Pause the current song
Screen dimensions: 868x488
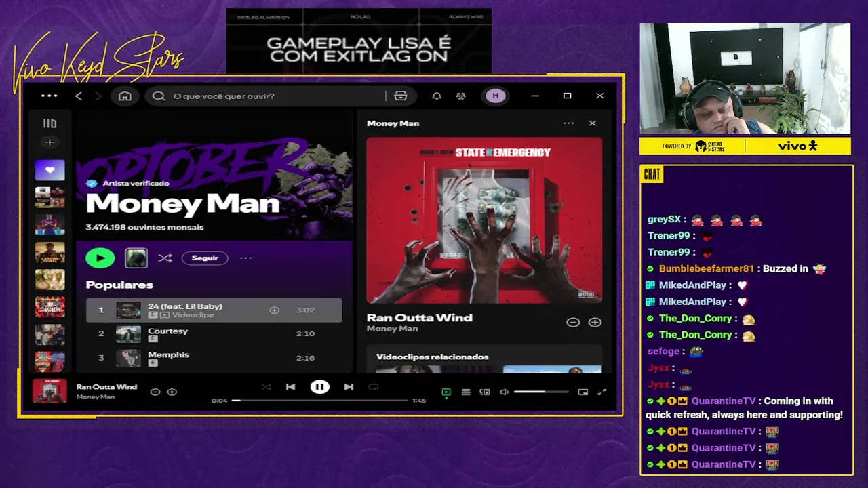319,387
